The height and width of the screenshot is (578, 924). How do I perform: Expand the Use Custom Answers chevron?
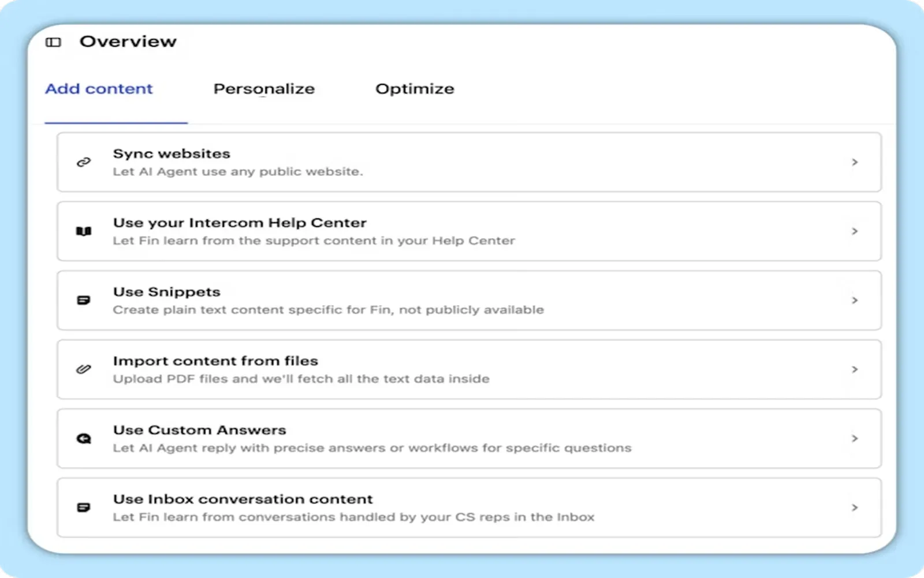click(x=855, y=438)
